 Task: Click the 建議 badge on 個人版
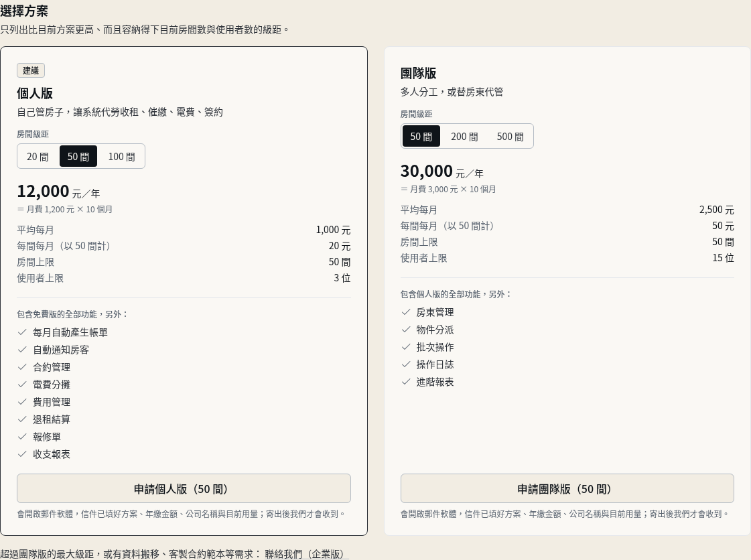pyautogui.click(x=31, y=70)
